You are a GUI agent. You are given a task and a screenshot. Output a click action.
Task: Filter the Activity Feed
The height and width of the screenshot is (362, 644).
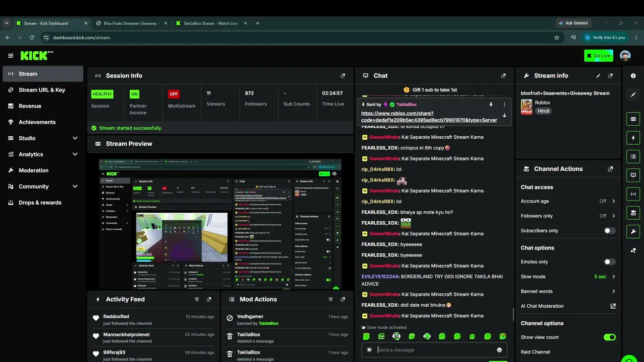[x=197, y=299]
